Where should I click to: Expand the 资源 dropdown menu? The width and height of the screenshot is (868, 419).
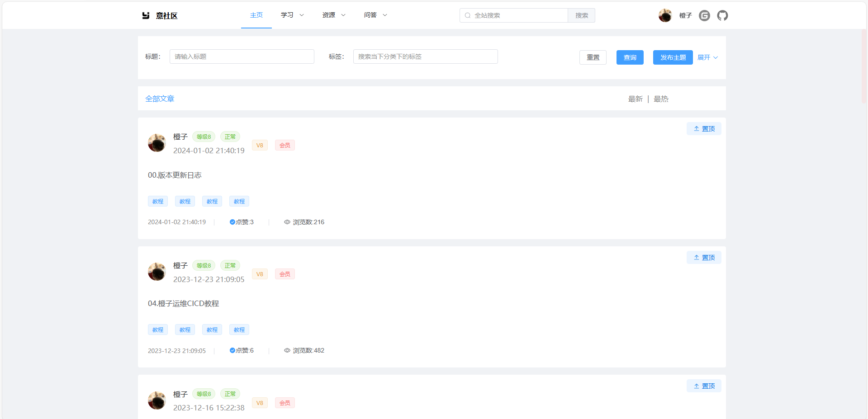pos(334,15)
